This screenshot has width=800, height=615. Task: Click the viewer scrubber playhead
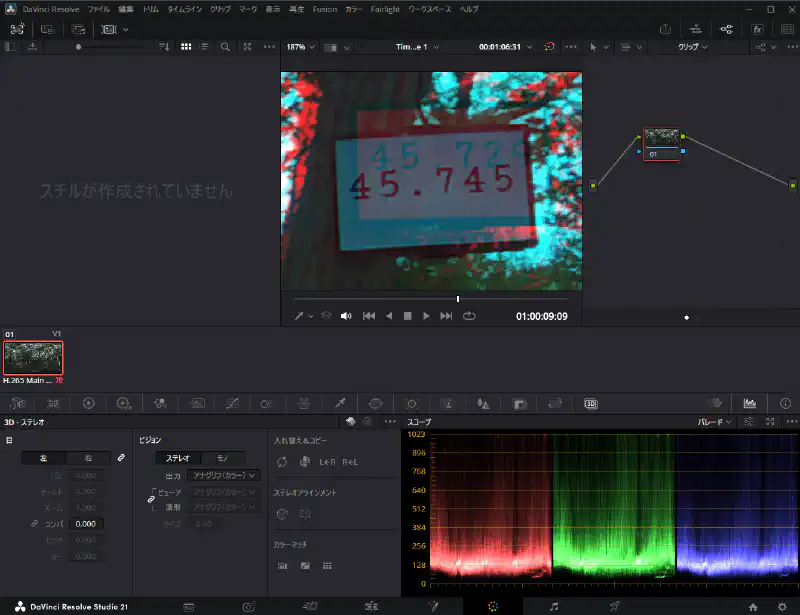(x=458, y=299)
